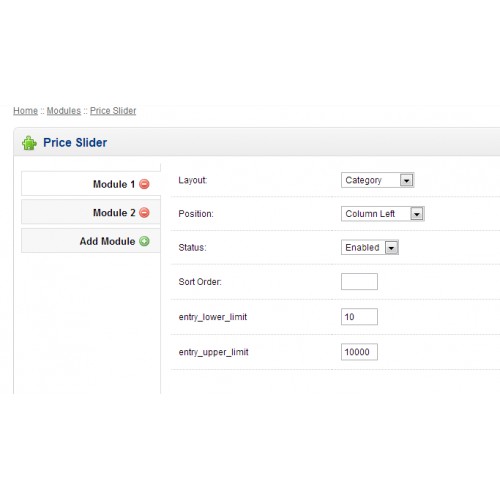Image resolution: width=500 pixels, height=500 pixels.
Task: Open the Position dropdown showing Column Left
Action: coord(383,214)
